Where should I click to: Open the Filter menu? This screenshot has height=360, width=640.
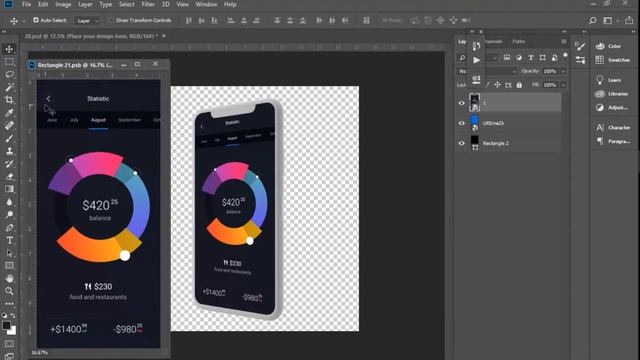pos(148,4)
